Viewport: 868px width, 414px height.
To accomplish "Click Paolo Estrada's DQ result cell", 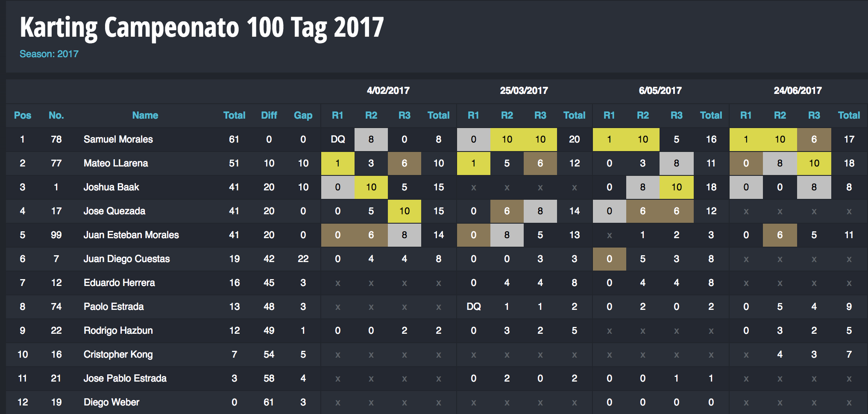I will (x=474, y=306).
